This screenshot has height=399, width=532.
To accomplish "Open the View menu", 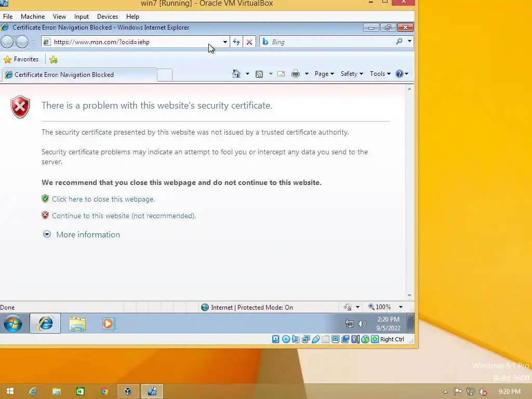I will (x=59, y=16).
